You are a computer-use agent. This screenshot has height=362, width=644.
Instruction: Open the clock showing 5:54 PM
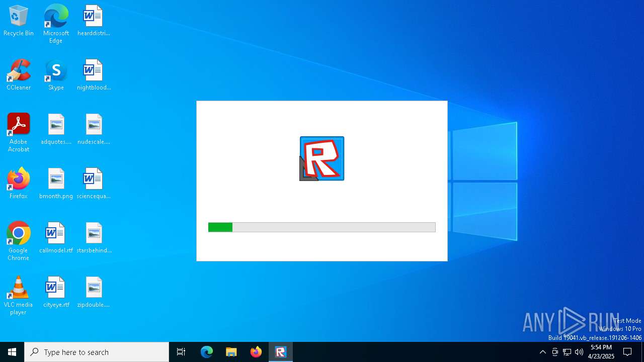601,352
